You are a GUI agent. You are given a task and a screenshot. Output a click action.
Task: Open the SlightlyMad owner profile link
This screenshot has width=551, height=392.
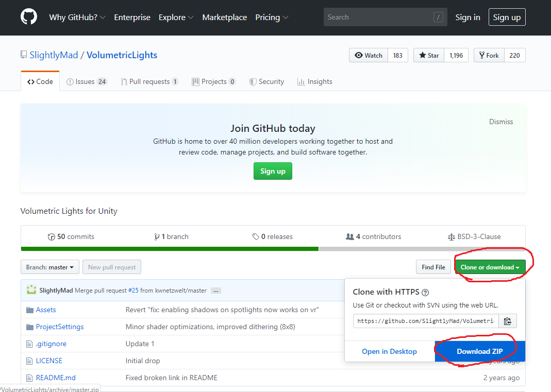coord(54,55)
